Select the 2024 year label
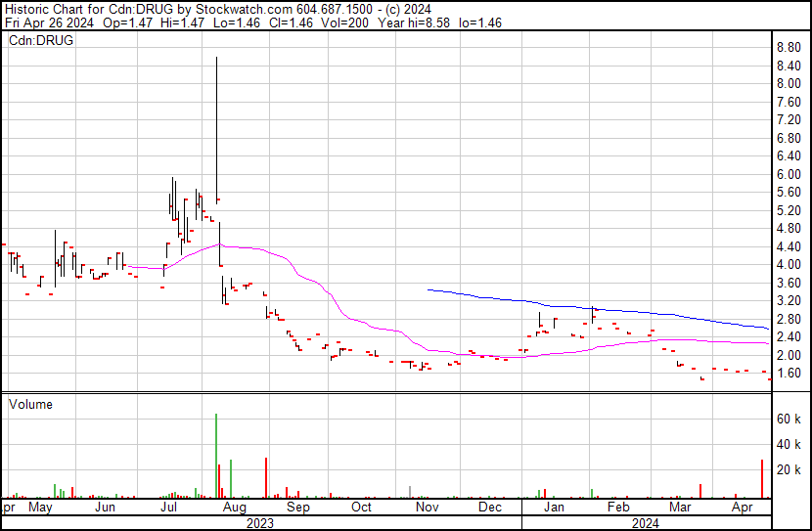The height and width of the screenshot is (531, 812). (x=644, y=523)
